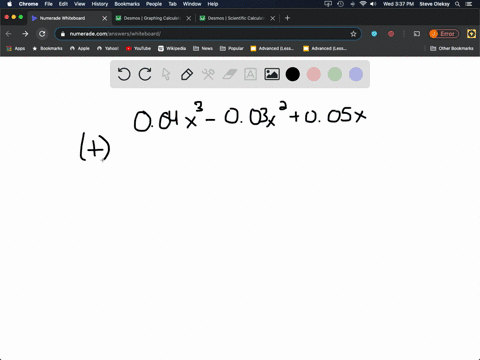Open the History menu

coord(100,4)
